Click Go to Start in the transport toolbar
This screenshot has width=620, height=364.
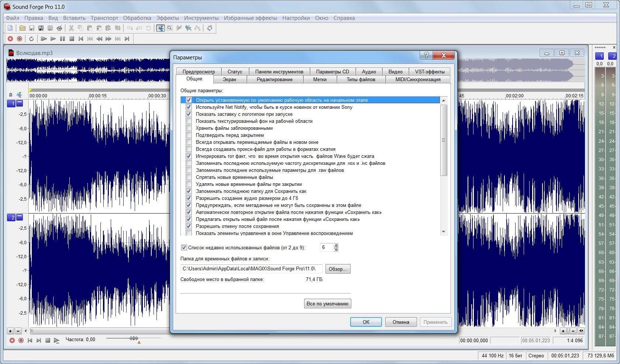click(x=81, y=39)
